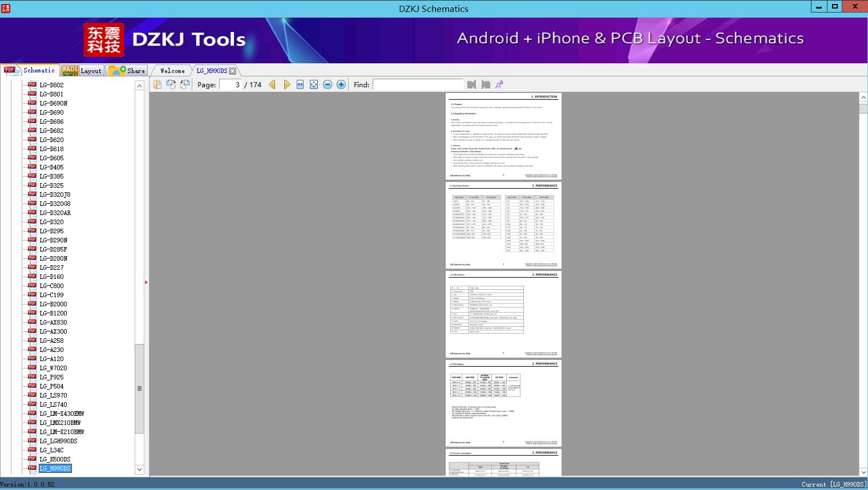This screenshot has width=868, height=490.
Task: Click PDF icon beside LG-D160
Action: point(32,276)
